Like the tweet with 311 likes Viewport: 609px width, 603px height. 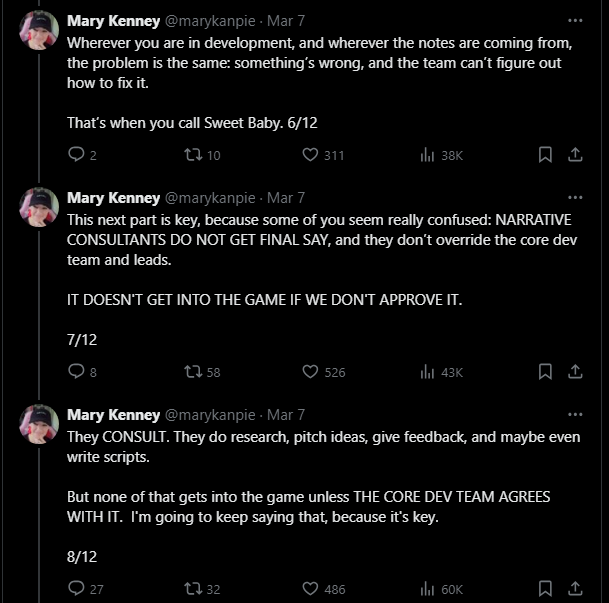(x=310, y=155)
